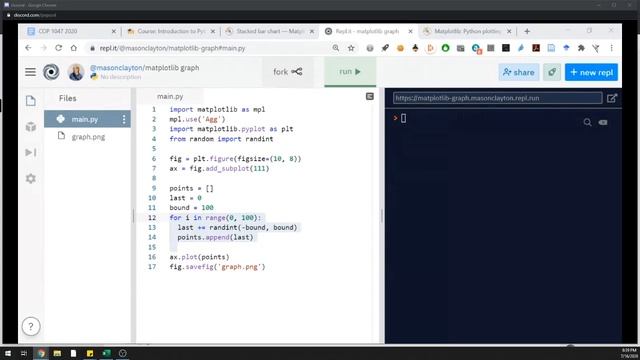Open the zoom magnifier in address bar
The width and height of the screenshot is (640, 360).
click(x=336, y=48)
